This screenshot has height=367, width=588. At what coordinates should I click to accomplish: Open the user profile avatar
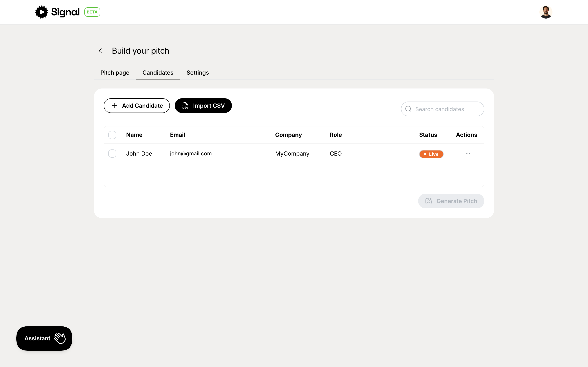pos(546,12)
